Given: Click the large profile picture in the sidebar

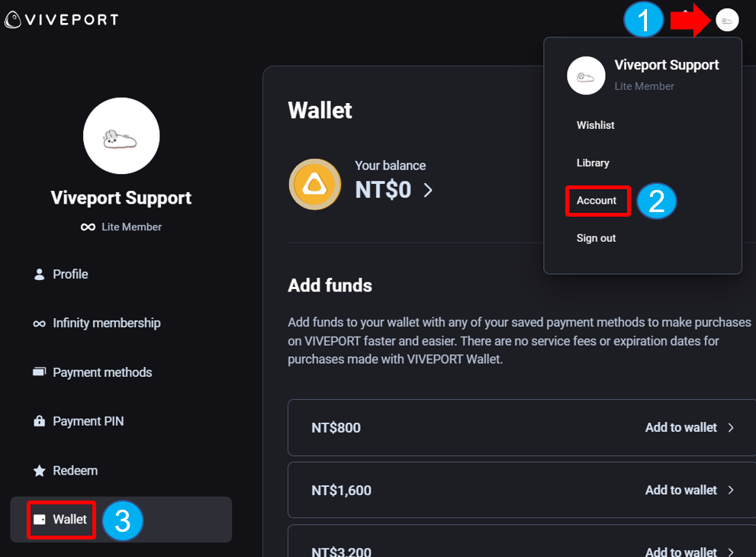Looking at the screenshot, I should point(121,136).
